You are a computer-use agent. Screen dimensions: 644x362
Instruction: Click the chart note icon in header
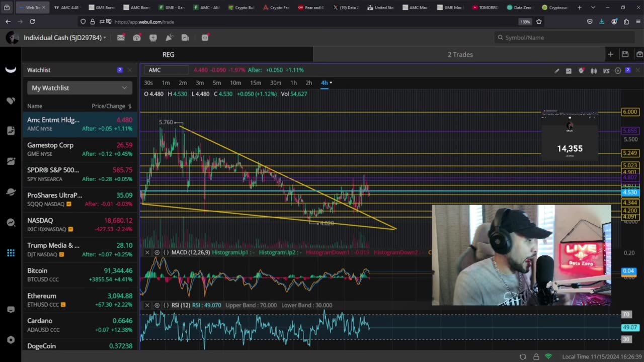click(185, 38)
